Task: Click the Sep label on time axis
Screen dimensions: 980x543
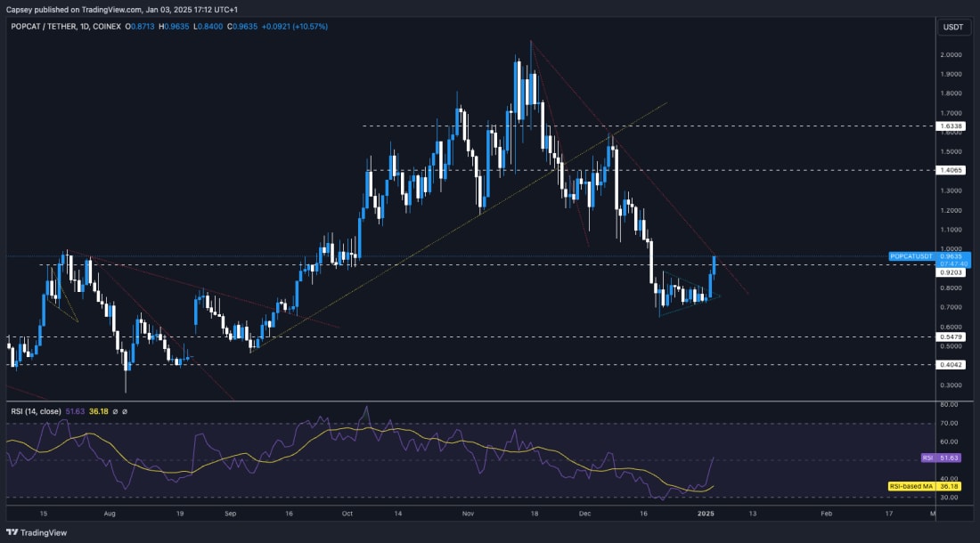Action: click(231, 514)
